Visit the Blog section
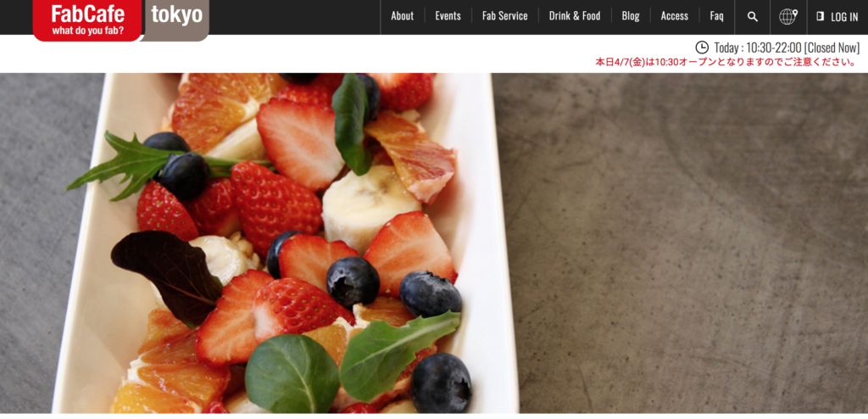The height and width of the screenshot is (419, 868). (x=631, y=16)
